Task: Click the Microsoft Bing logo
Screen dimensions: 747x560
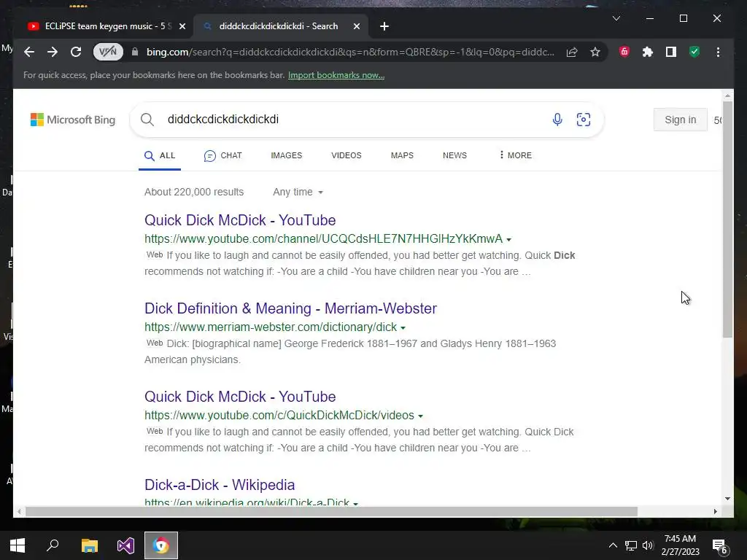Action: pos(73,120)
